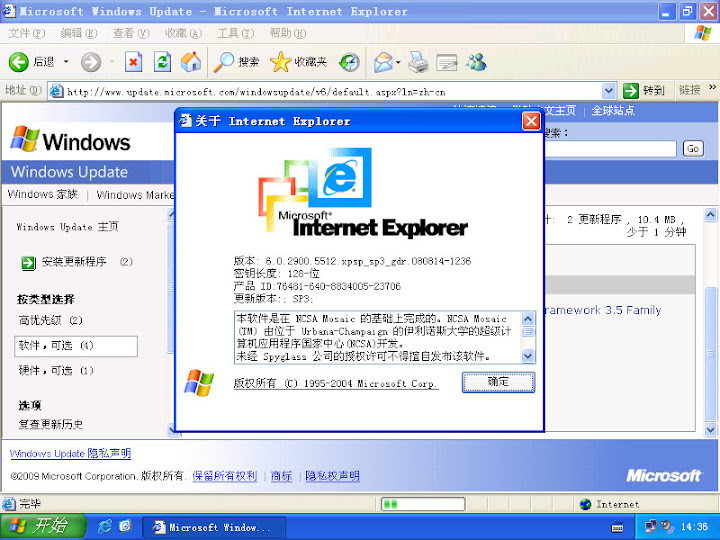Click the Go search button
The width and height of the screenshot is (720, 540).
tap(693, 149)
